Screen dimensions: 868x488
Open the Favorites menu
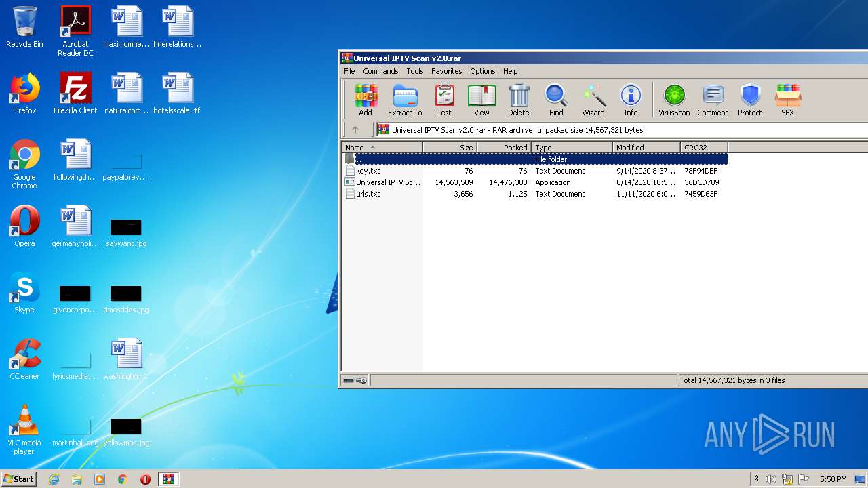pos(447,71)
